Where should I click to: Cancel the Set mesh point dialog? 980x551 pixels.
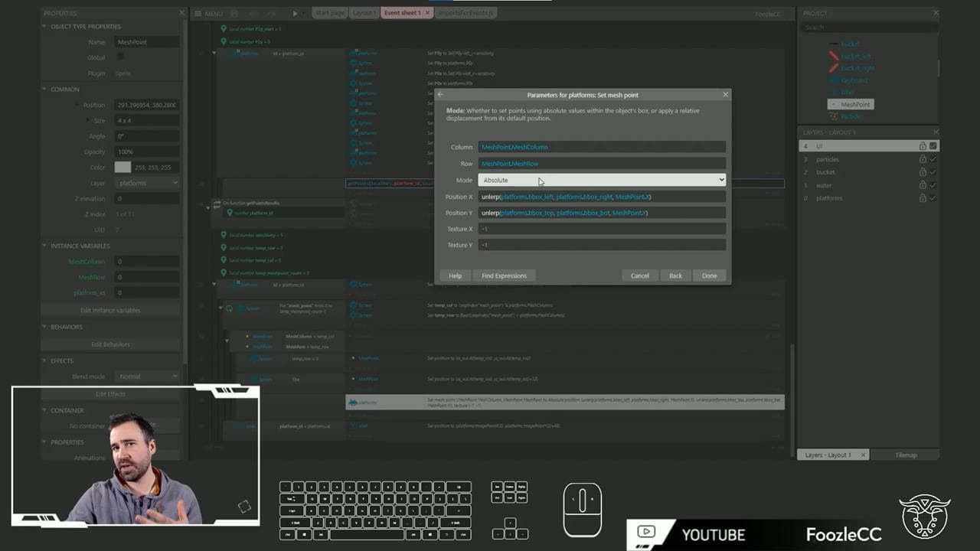[x=640, y=275]
